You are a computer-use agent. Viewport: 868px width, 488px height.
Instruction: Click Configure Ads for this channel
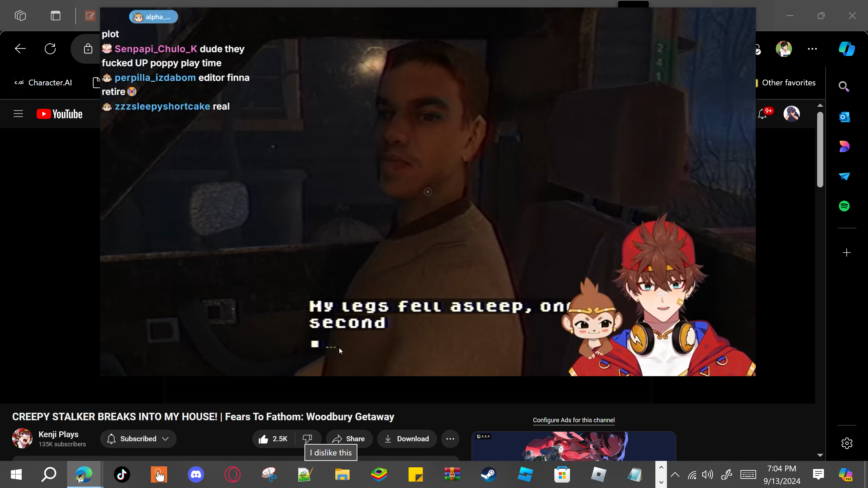(x=574, y=420)
